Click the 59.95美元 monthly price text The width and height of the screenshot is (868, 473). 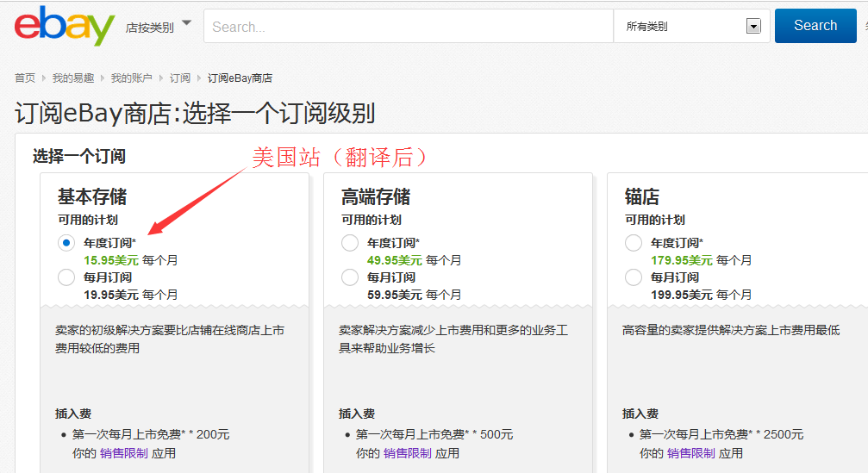tap(395, 295)
